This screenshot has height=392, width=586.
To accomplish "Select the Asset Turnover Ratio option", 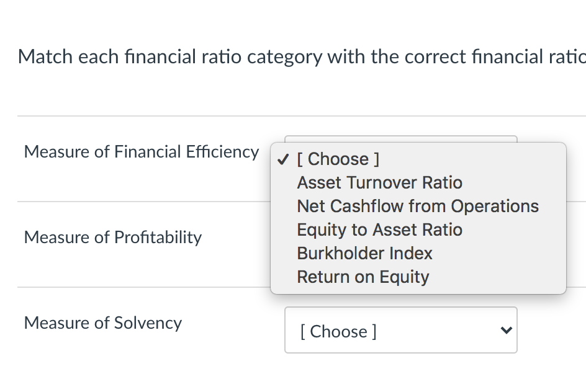I will point(379,183).
